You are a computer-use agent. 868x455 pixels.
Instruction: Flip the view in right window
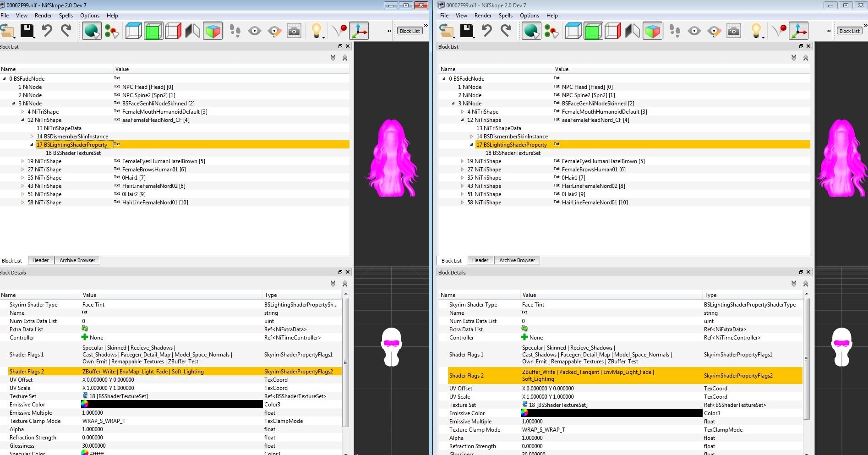tap(633, 31)
